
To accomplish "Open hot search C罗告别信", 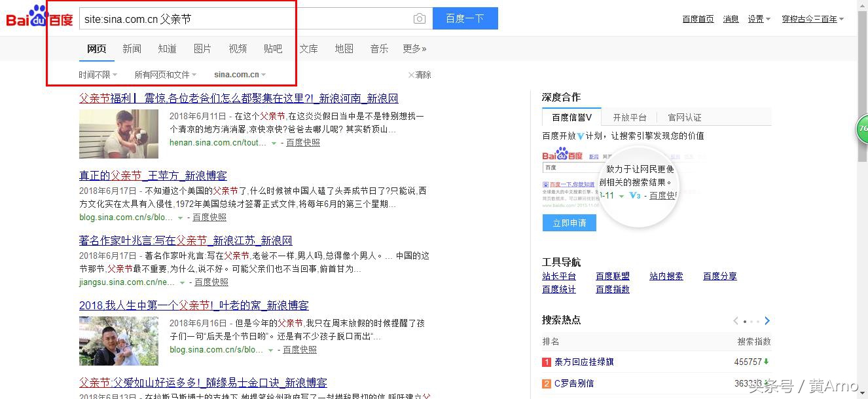I will click(574, 383).
